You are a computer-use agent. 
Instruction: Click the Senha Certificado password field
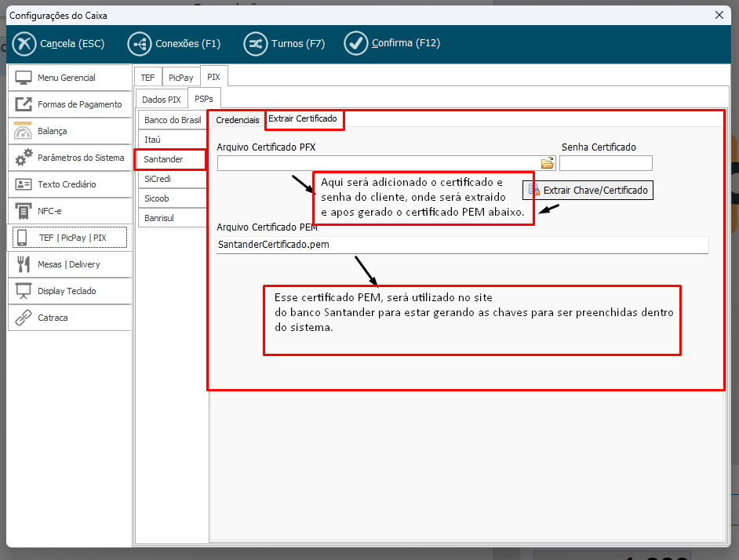click(x=605, y=163)
